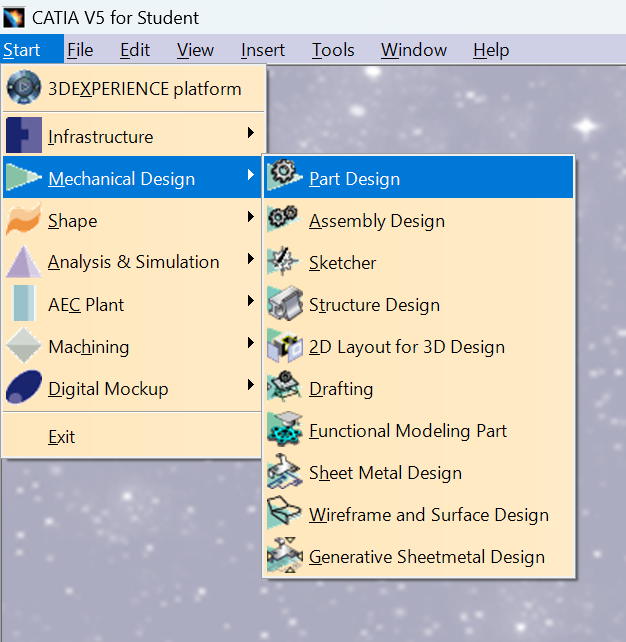Image resolution: width=626 pixels, height=642 pixels.
Task: Click the Sketcher pencil icon
Action: 285,261
